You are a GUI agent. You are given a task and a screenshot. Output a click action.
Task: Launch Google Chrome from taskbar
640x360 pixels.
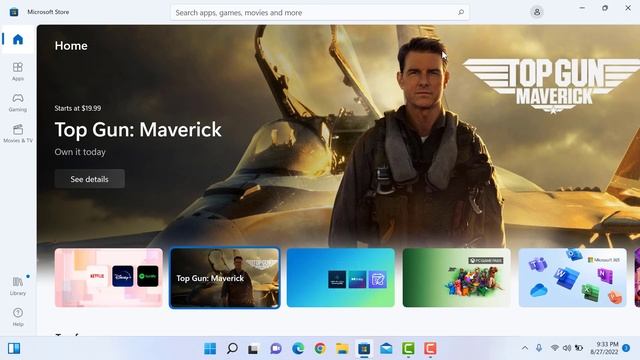click(x=320, y=349)
